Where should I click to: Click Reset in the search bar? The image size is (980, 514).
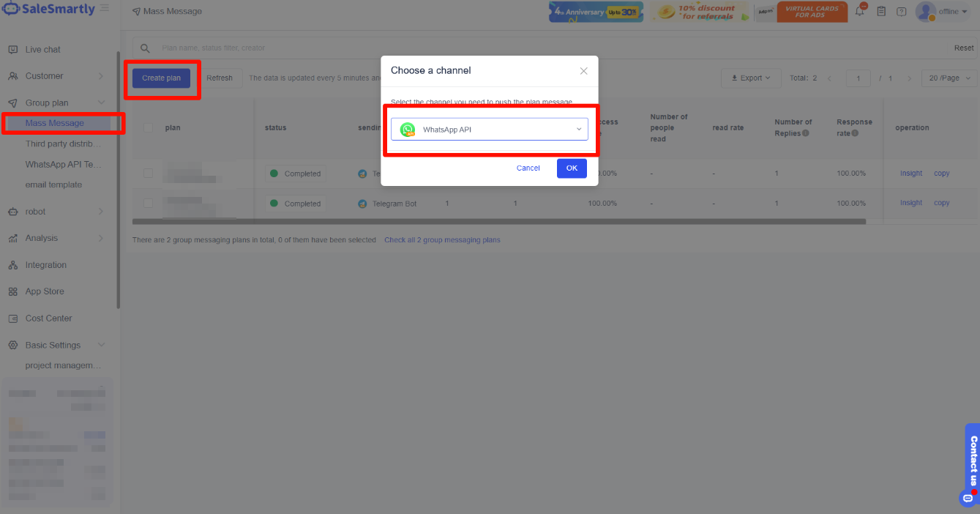point(964,48)
